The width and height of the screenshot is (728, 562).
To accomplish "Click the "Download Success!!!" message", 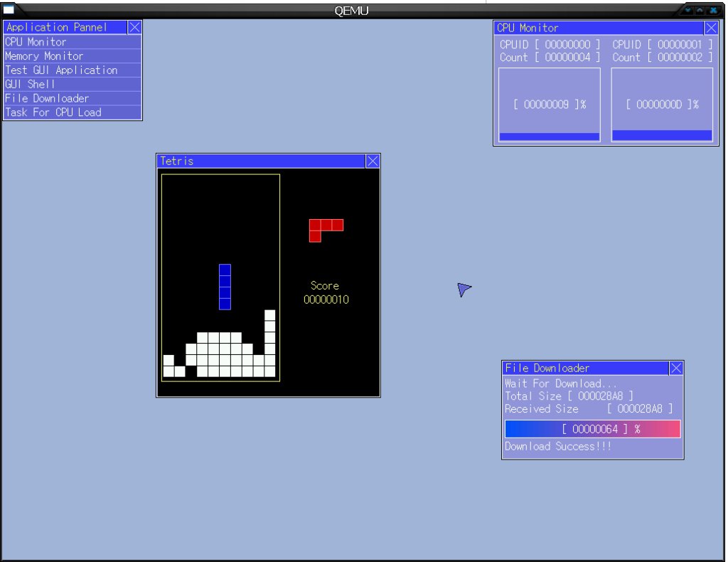I will point(557,446).
